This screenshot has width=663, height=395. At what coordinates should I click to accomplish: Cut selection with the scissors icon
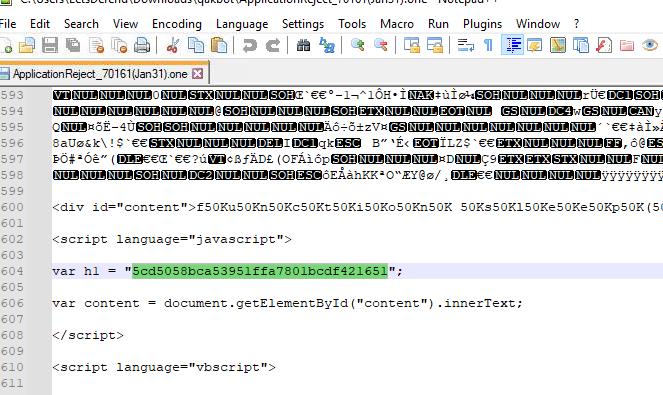(172, 45)
